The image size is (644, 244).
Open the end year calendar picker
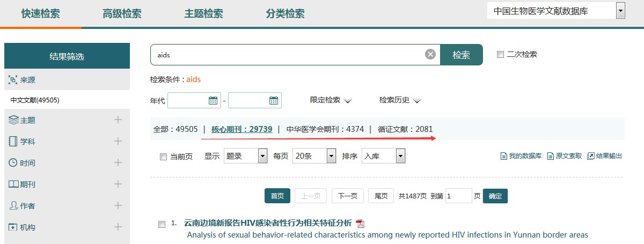point(274,100)
